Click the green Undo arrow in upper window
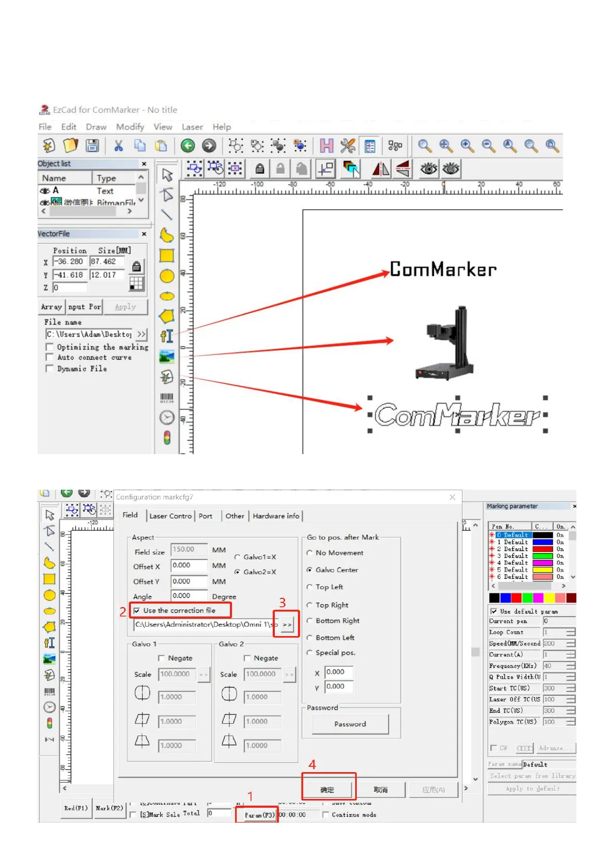614x868 pixels. (x=188, y=146)
